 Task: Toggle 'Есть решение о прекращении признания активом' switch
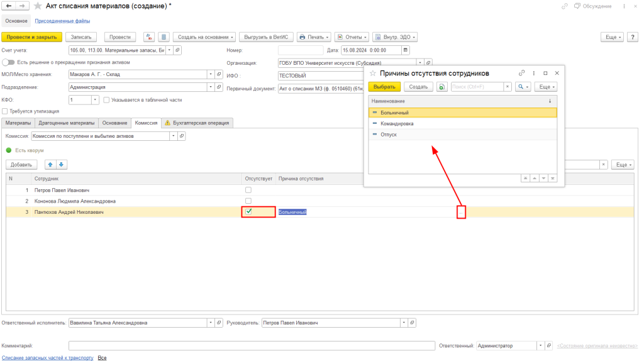8,62
